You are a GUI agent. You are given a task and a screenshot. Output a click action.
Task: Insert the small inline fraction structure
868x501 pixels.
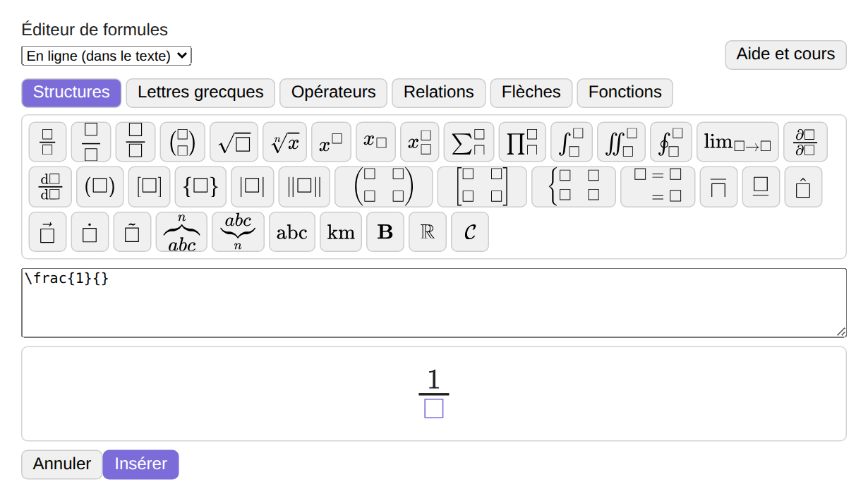(x=47, y=142)
